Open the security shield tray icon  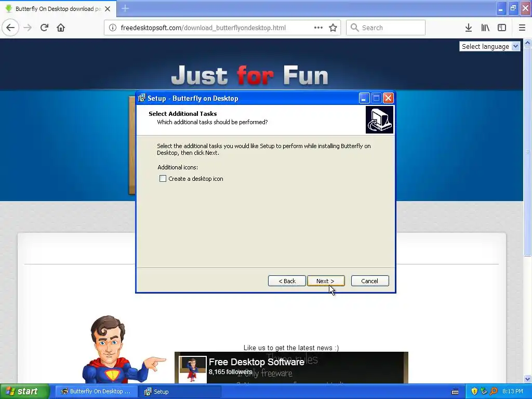pos(474,391)
